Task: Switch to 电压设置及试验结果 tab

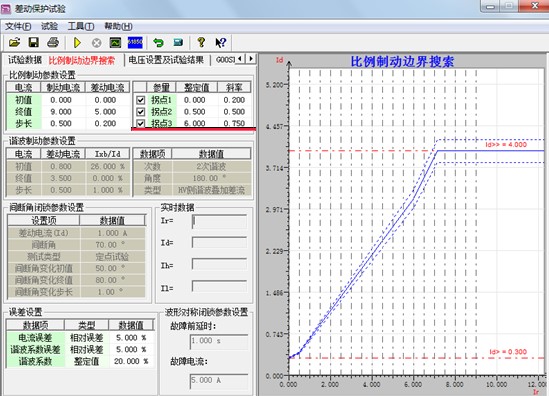Action: tap(166, 60)
